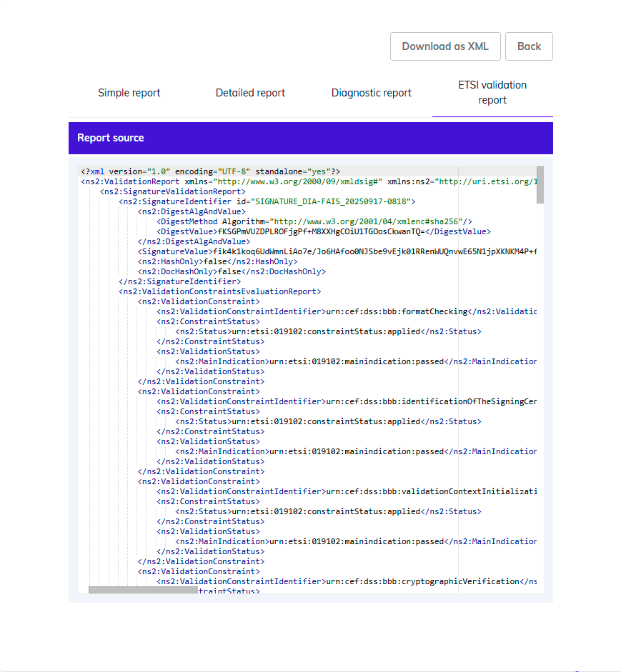Select the xml version declaration line
The width and height of the screenshot is (621, 672).
207,171
